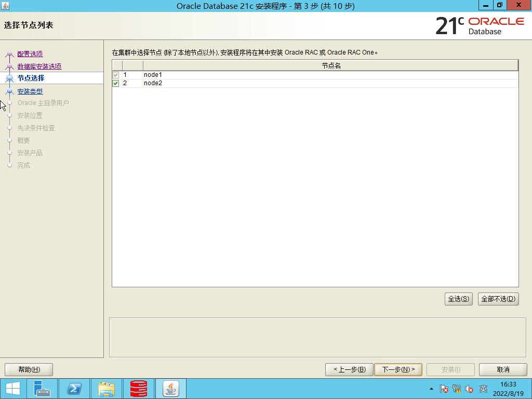
Task: Click the empty message area box
Action: pos(317,337)
